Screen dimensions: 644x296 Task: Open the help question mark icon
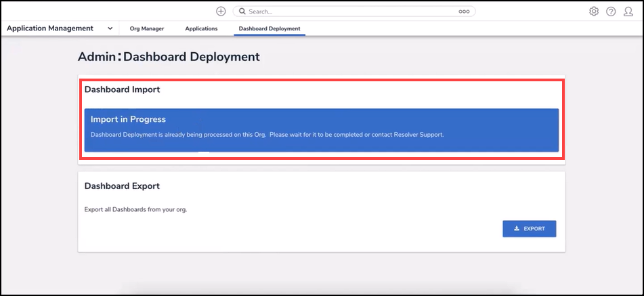tap(611, 12)
